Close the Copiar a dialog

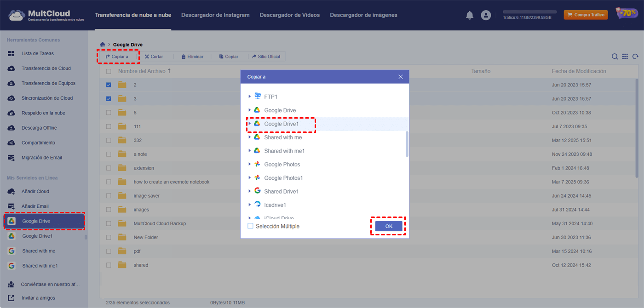click(401, 77)
